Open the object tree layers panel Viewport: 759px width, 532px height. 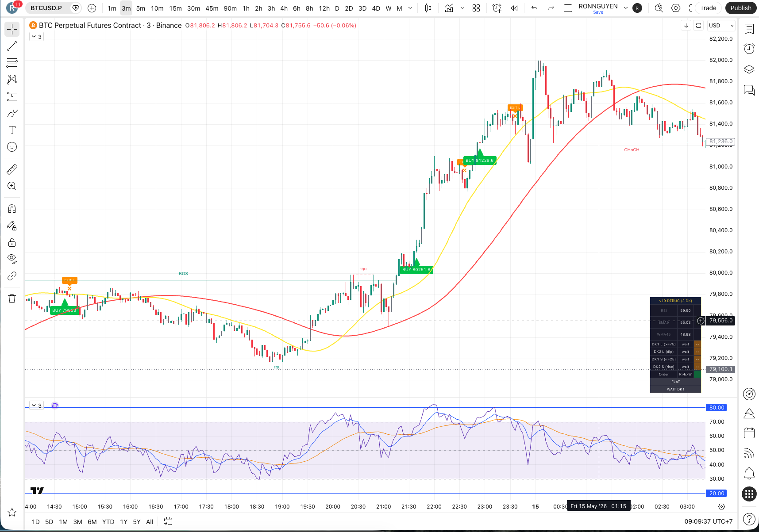click(x=749, y=69)
